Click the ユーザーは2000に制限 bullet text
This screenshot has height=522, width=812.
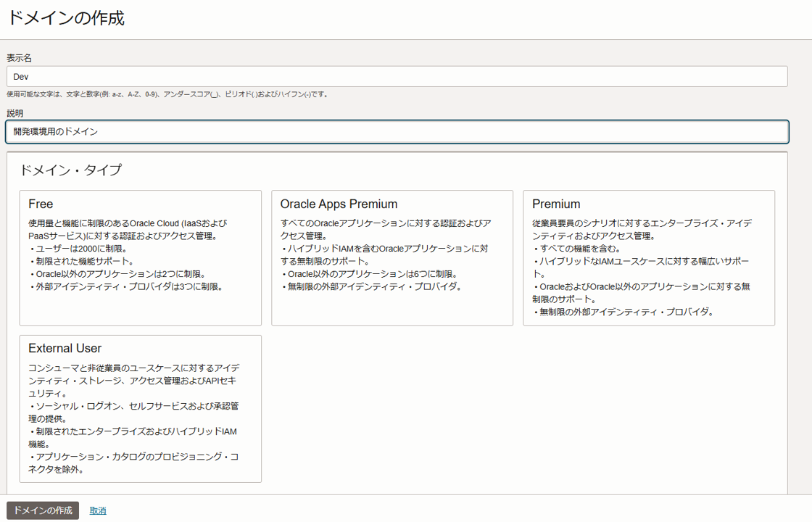point(79,249)
